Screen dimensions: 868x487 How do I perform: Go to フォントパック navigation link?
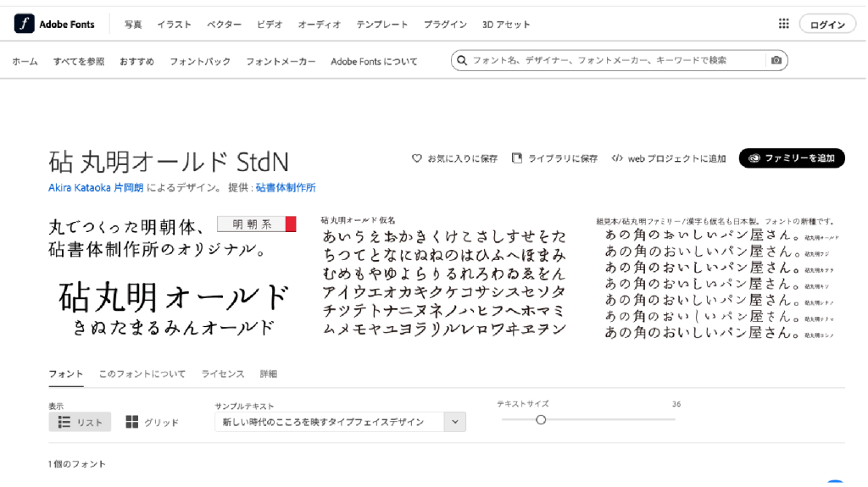200,62
